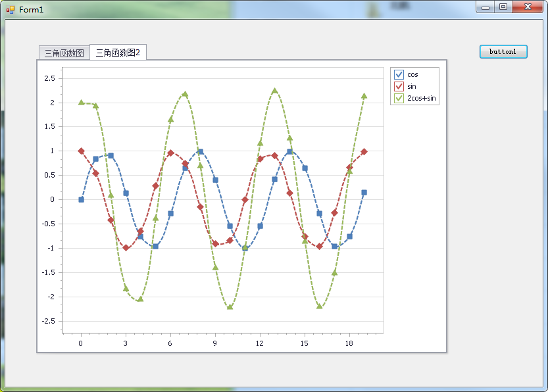Click the blue cos marker at x=0
Image resolution: width=548 pixels, height=392 pixels.
(x=81, y=199)
